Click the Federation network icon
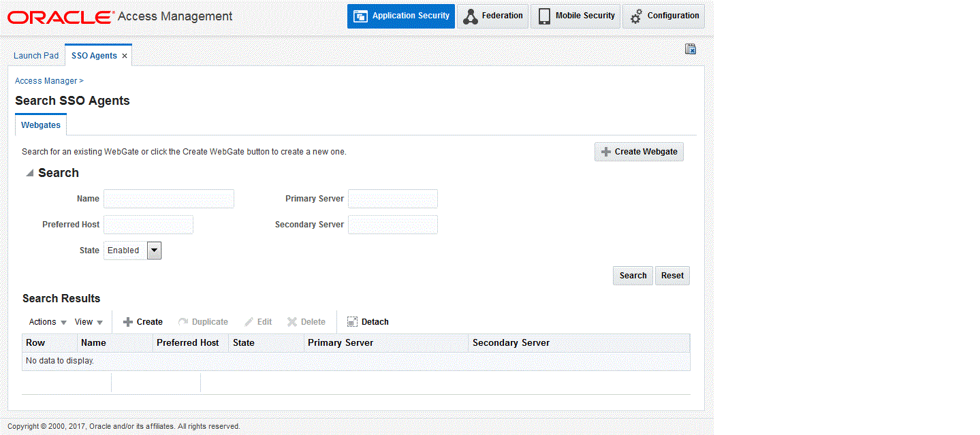Viewport: 980px width, 435px height. point(470,16)
